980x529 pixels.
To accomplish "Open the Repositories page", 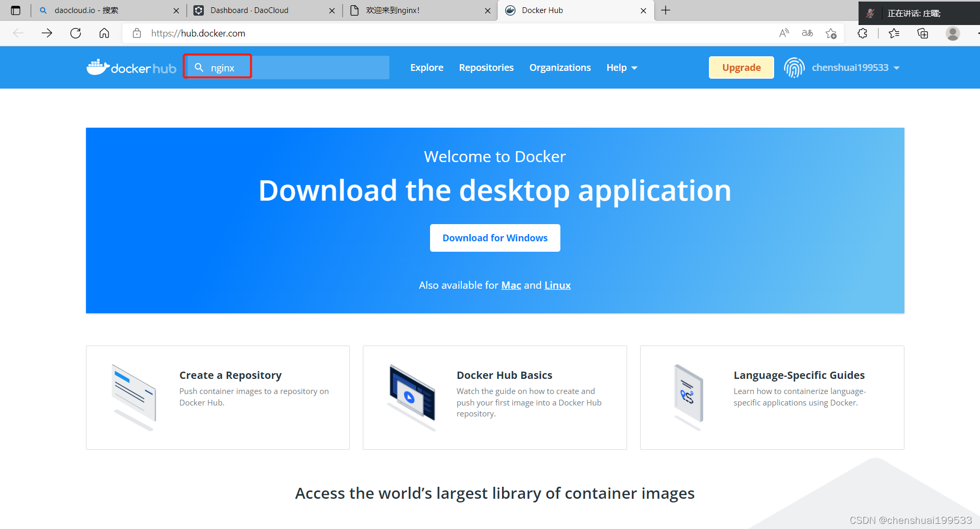I will point(486,68).
